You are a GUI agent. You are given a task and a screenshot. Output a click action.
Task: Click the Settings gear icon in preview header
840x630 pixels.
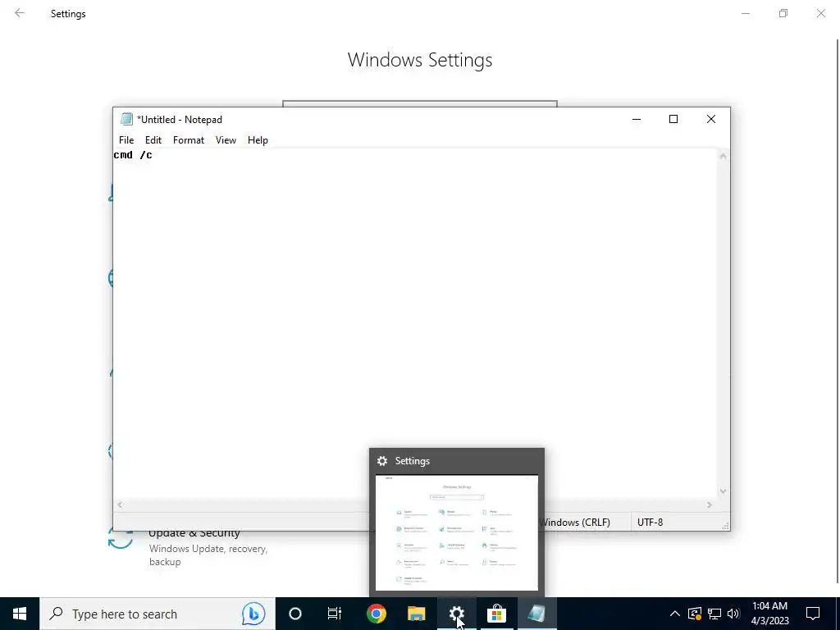(x=382, y=461)
